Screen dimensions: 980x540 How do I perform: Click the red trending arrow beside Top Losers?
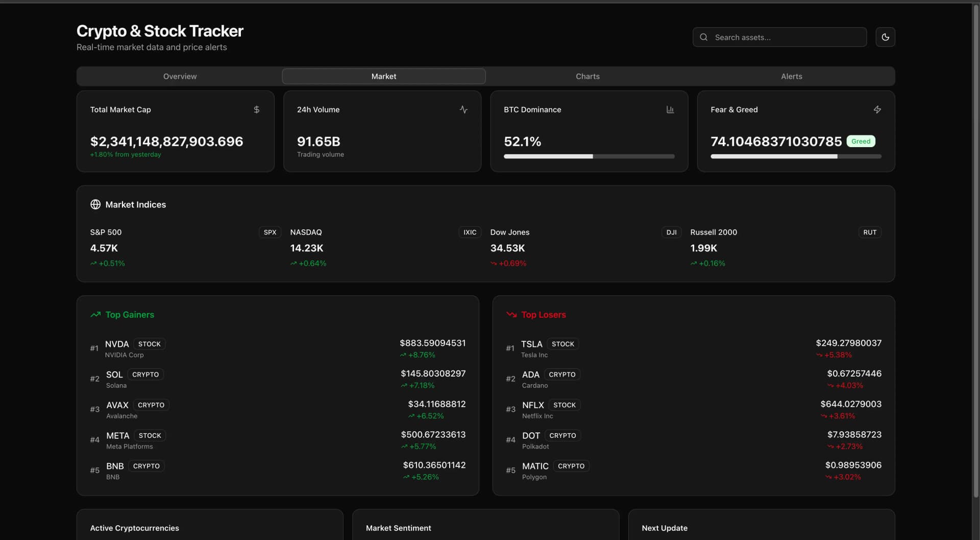pos(511,315)
